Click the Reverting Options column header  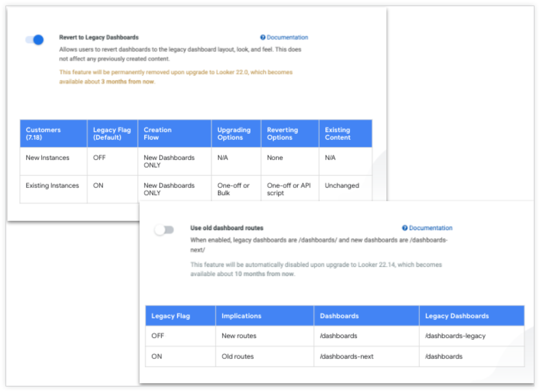click(282, 134)
